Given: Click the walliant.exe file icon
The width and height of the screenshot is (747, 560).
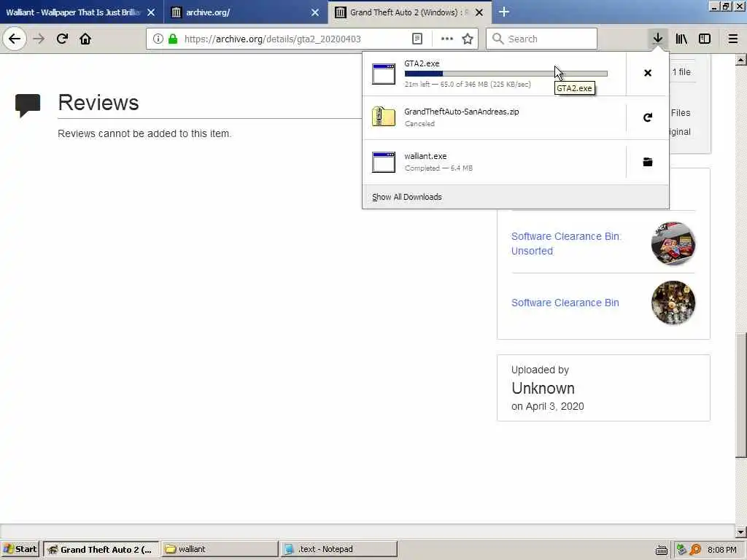Looking at the screenshot, I should click(x=384, y=162).
